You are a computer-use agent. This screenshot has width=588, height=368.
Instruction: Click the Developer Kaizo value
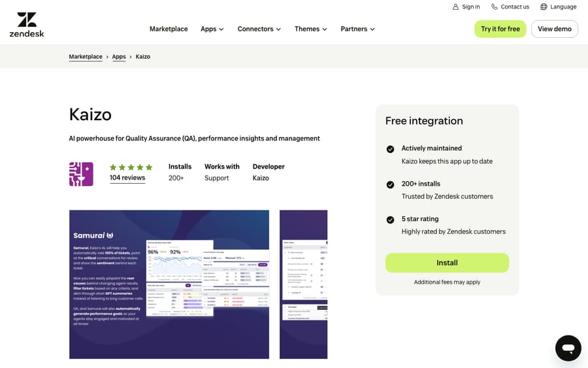point(261,178)
